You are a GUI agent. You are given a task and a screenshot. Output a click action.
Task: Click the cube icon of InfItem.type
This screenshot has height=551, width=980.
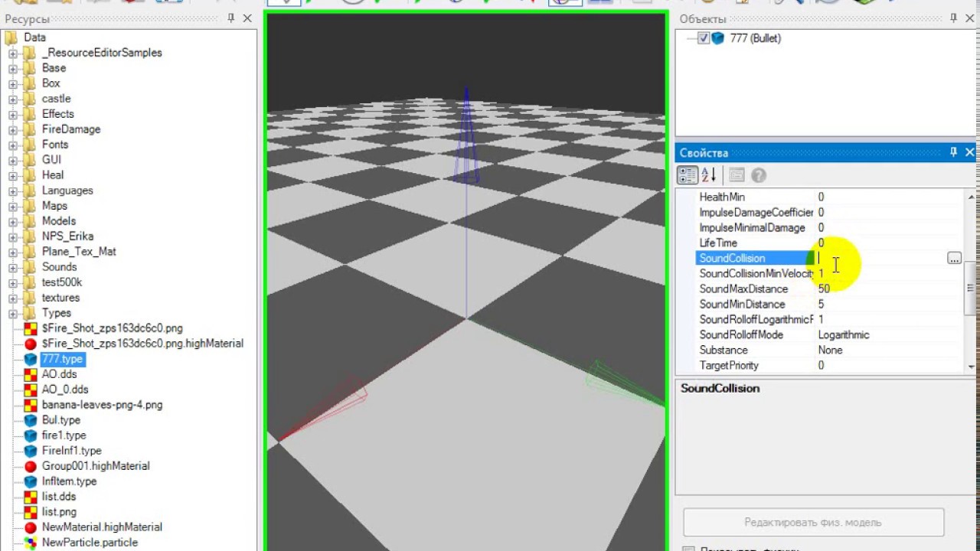pyautogui.click(x=31, y=481)
